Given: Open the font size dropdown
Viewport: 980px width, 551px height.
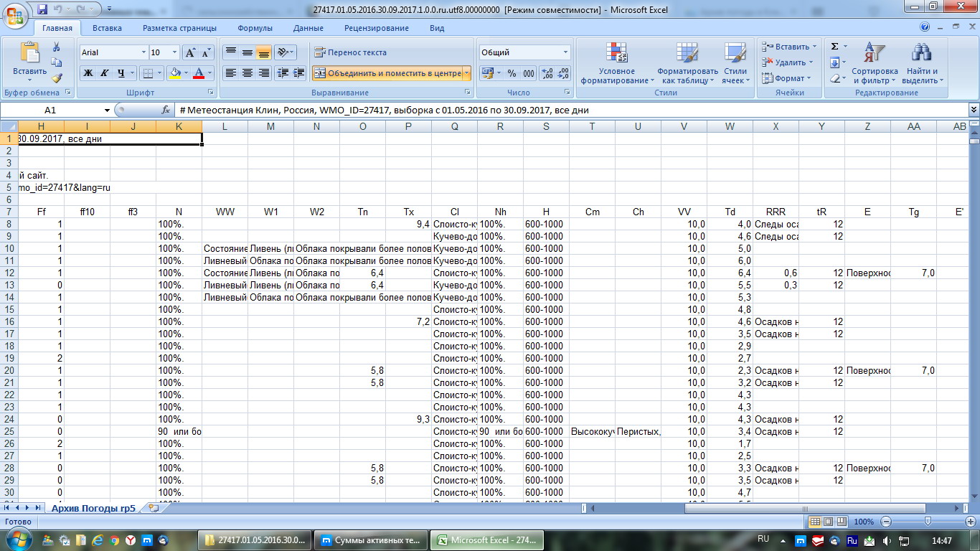Looking at the screenshot, I should click(x=174, y=52).
